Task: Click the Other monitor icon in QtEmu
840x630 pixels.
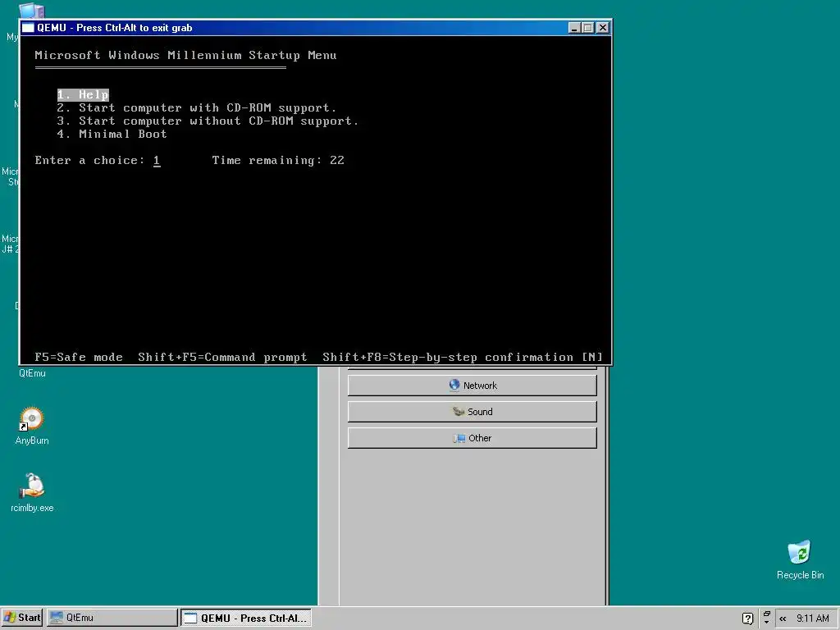Action: click(x=459, y=438)
